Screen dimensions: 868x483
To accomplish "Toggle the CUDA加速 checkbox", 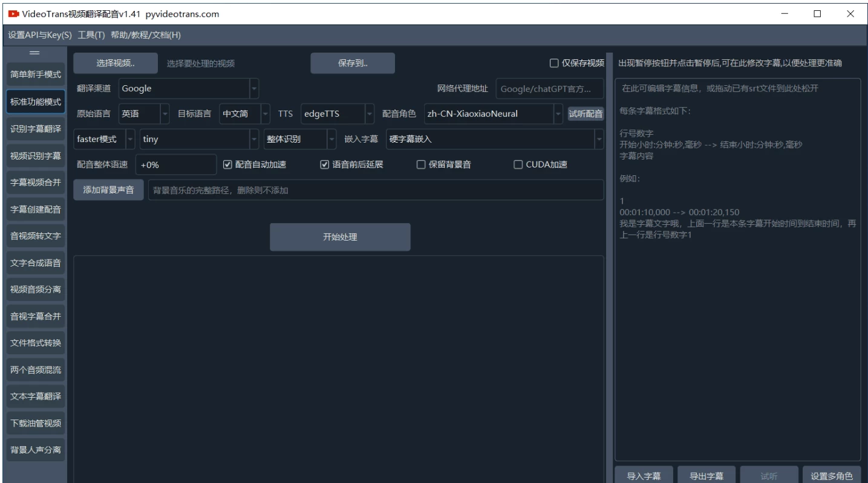I will tap(518, 164).
